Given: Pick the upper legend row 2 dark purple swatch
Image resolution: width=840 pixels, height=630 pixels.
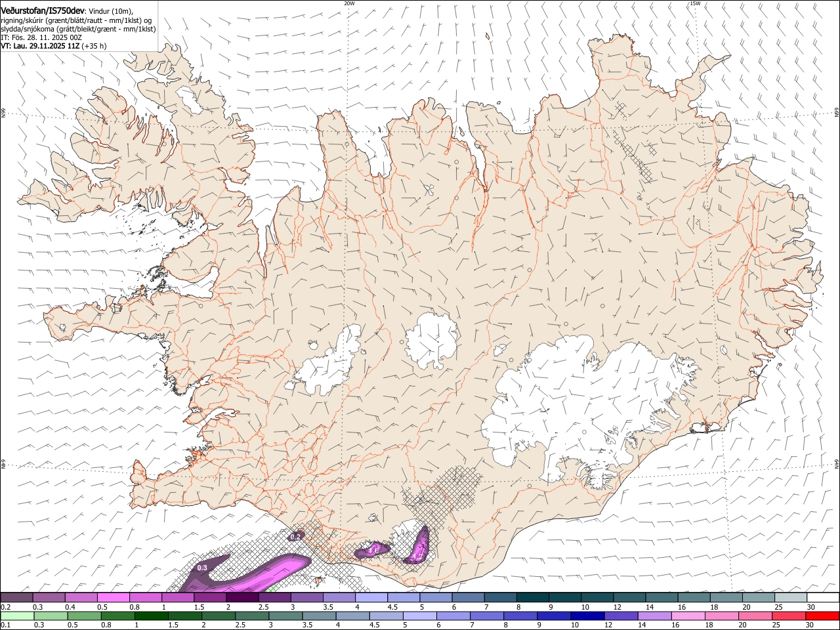Looking at the screenshot, I should (242, 598).
